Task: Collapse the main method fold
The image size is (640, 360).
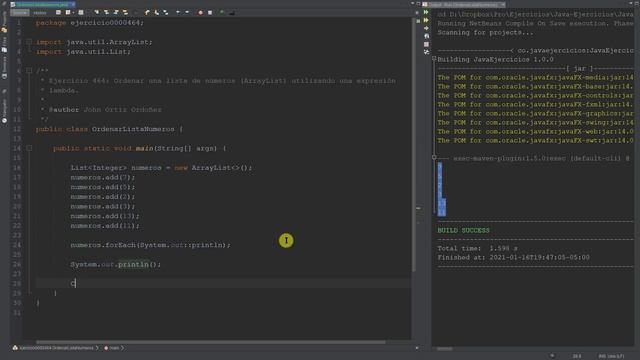Action: tap(29, 148)
